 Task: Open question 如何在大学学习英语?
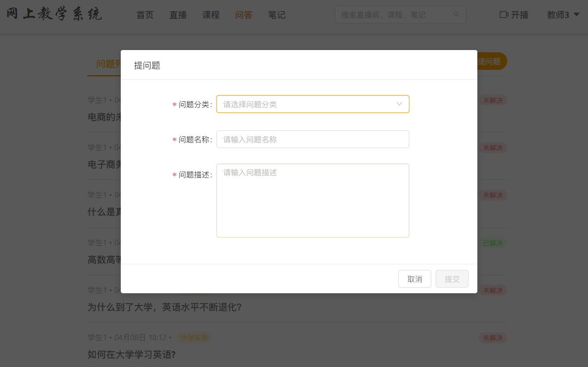coord(132,355)
